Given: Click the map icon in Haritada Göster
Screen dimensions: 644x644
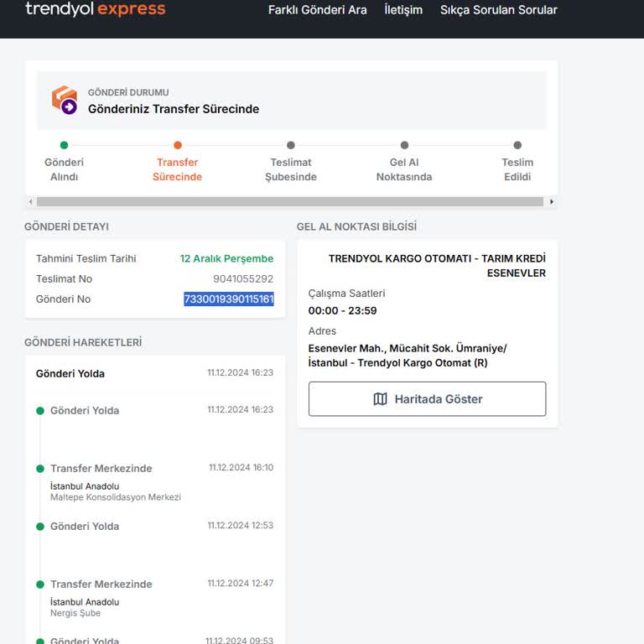Looking at the screenshot, I should coord(380,399).
